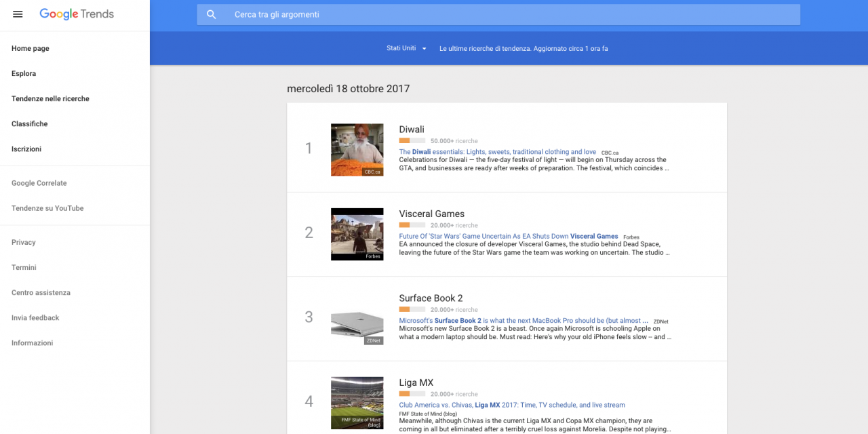This screenshot has width=868, height=434.
Task: Click the Liga MX article summary text
Action: [534, 425]
